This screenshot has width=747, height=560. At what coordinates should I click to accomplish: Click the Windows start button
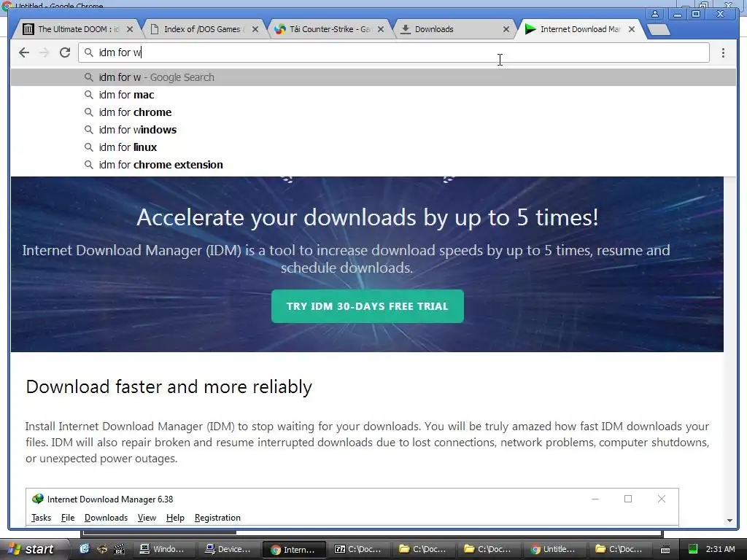[x=32, y=549]
